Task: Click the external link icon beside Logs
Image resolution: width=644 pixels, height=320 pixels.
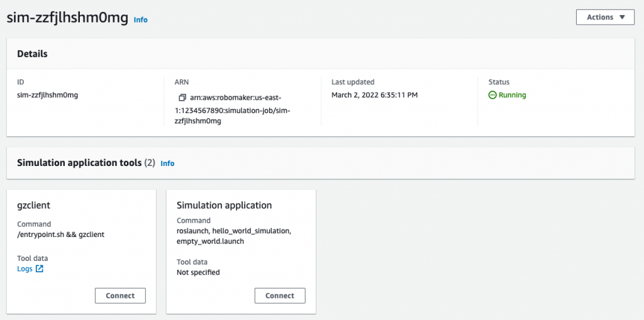Action: [40, 269]
